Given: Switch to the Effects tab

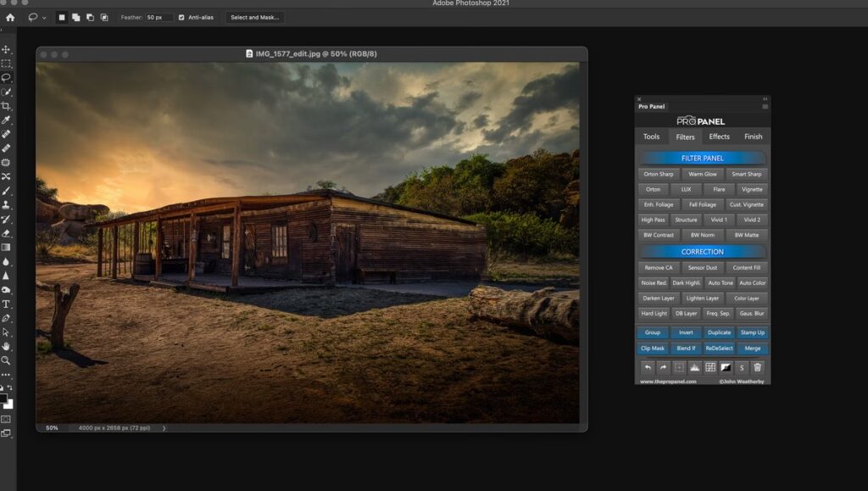Looking at the screenshot, I should 719,137.
